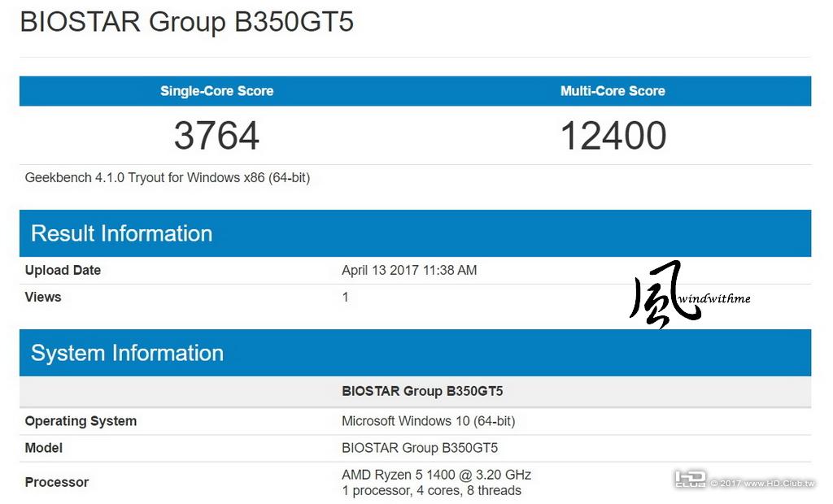Click the Model row value BIOSTAR Group B350GT5

click(420, 448)
